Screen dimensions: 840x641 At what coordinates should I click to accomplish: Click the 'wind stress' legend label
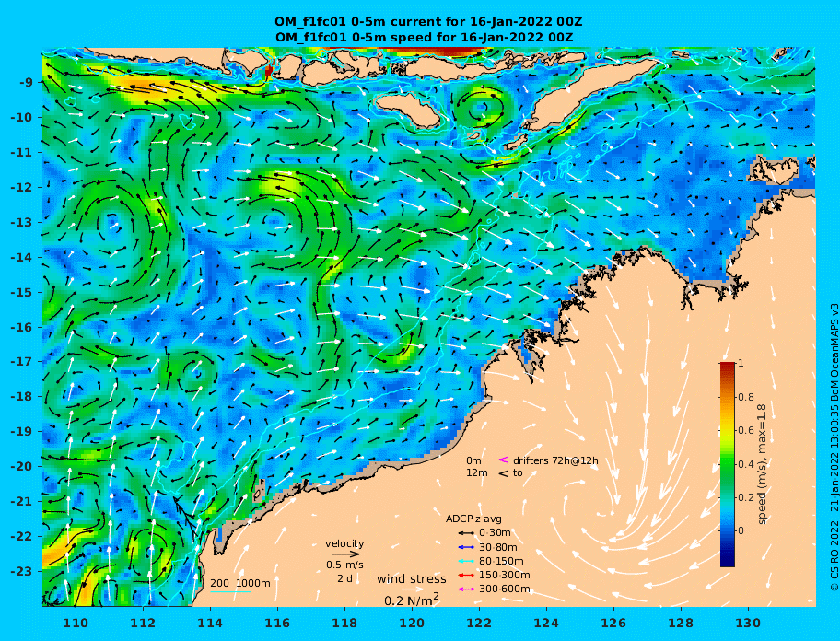tap(412, 579)
